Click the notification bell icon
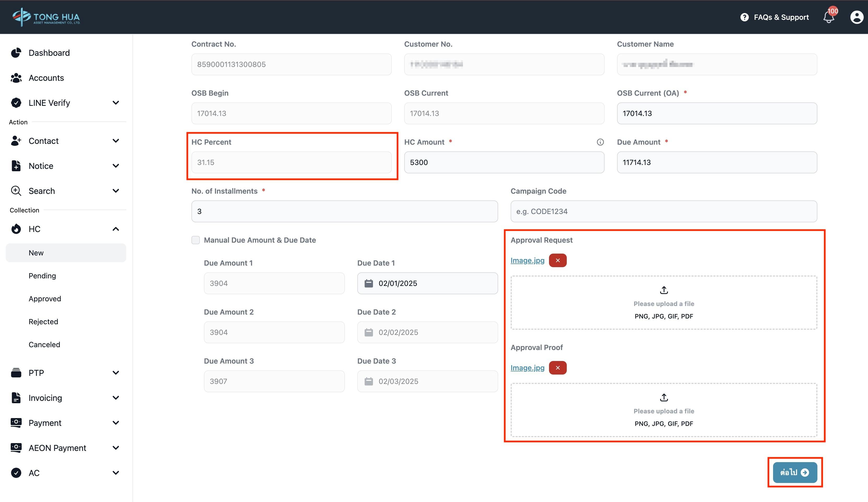868x502 pixels. click(x=829, y=17)
